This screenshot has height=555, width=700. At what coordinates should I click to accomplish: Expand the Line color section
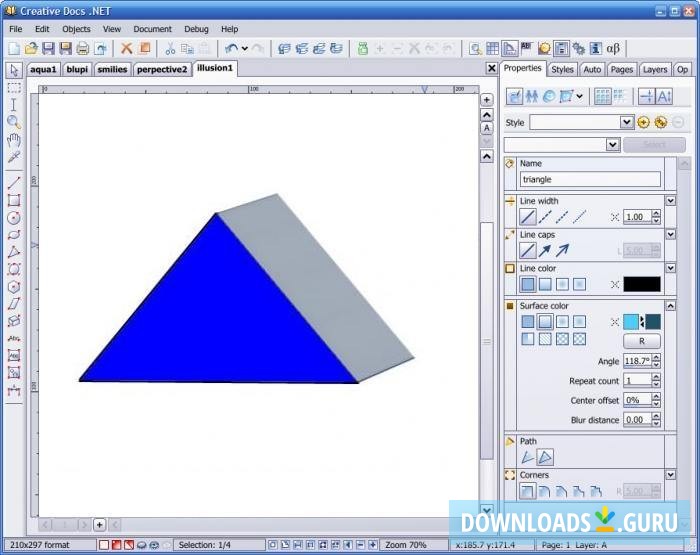click(x=671, y=268)
